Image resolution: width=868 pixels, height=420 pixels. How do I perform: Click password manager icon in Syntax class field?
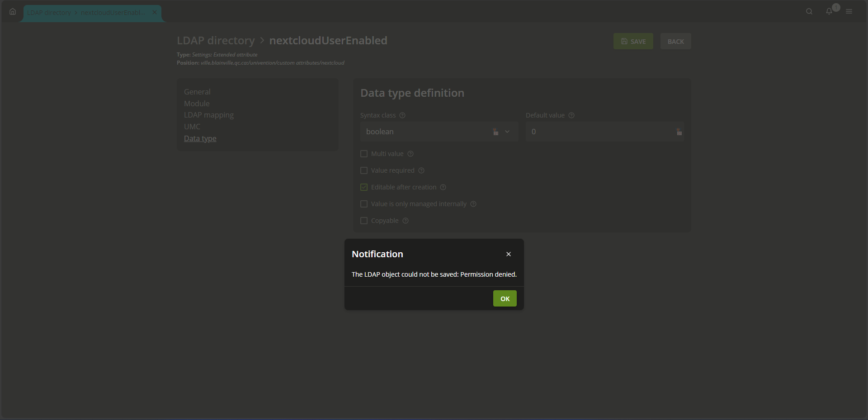tap(496, 132)
